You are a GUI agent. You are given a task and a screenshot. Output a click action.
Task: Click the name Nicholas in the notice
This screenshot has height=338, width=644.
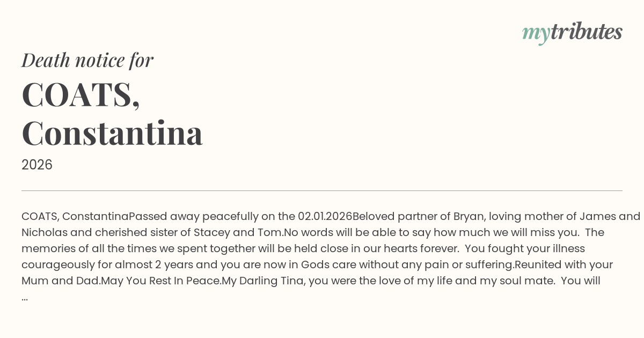coord(44,233)
